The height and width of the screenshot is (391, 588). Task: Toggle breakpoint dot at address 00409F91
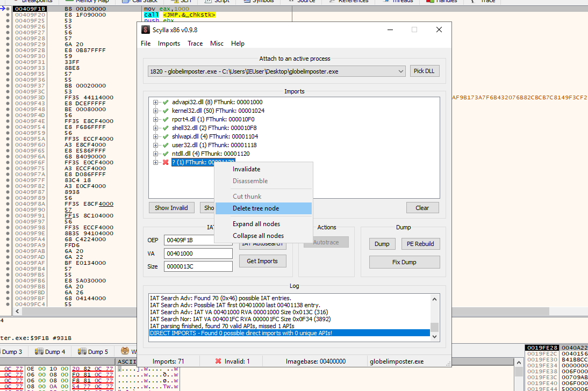click(x=8, y=216)
